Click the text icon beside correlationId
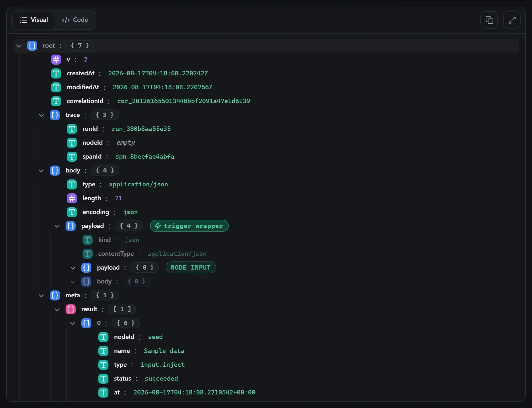 point(56,101)
